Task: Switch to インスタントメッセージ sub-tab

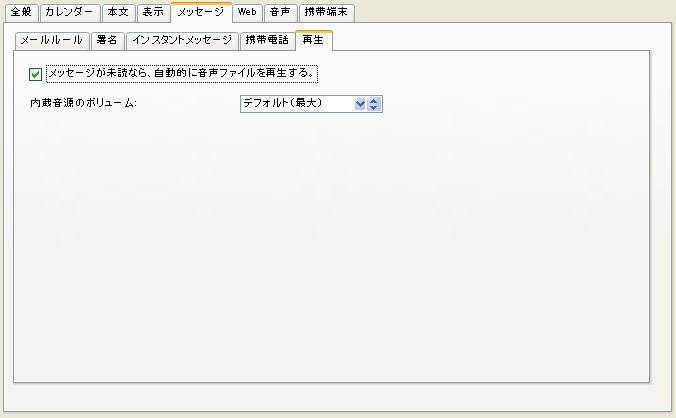Action: (x=182, y=41)
